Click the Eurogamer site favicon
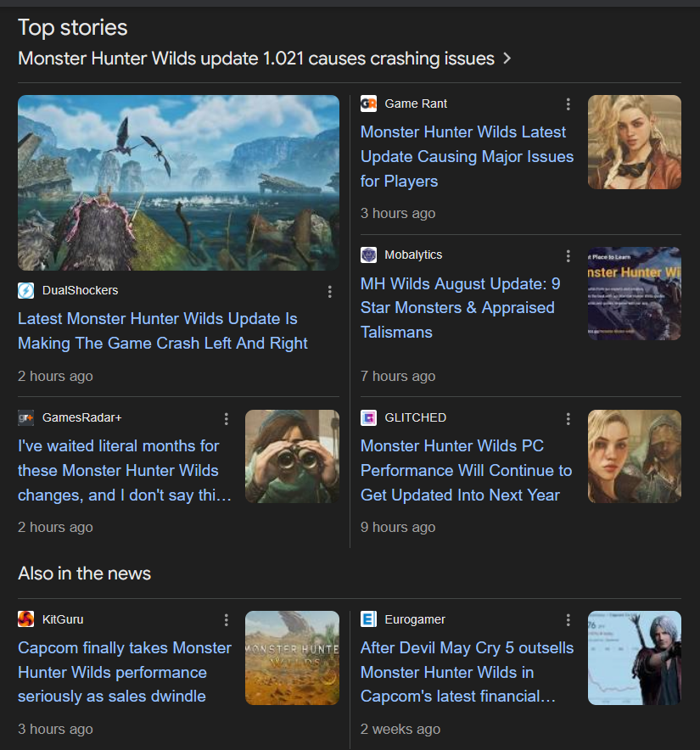The height and width of the screenshot is (750, 700). point(368,619)
